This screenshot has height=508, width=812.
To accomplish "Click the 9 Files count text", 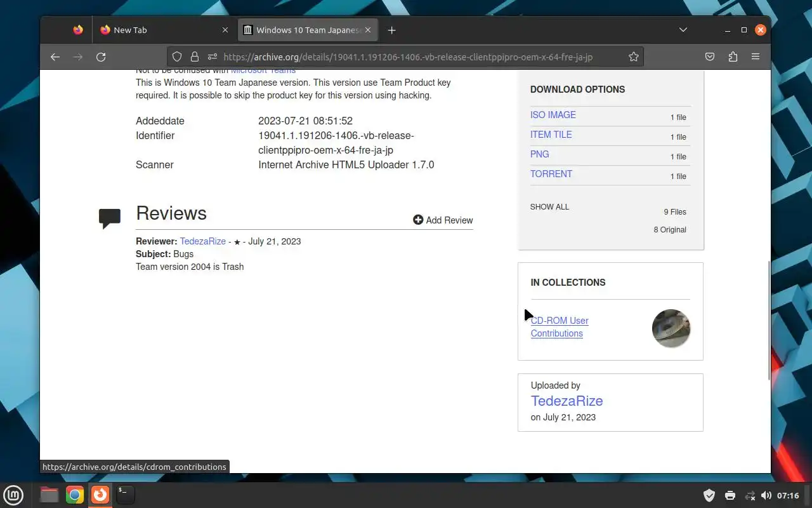I will (x=675, y=212).
